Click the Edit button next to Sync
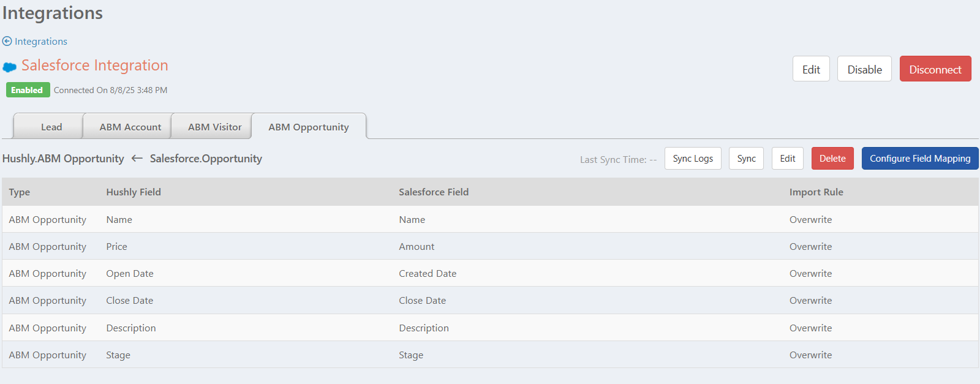The height and width of the screenshot is (384, 980). (788, 159)
